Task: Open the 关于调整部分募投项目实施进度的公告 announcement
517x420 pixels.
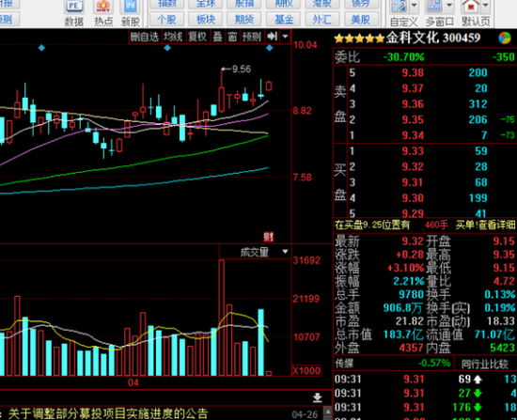Action: pyautogui.click(x=108, y=413)
